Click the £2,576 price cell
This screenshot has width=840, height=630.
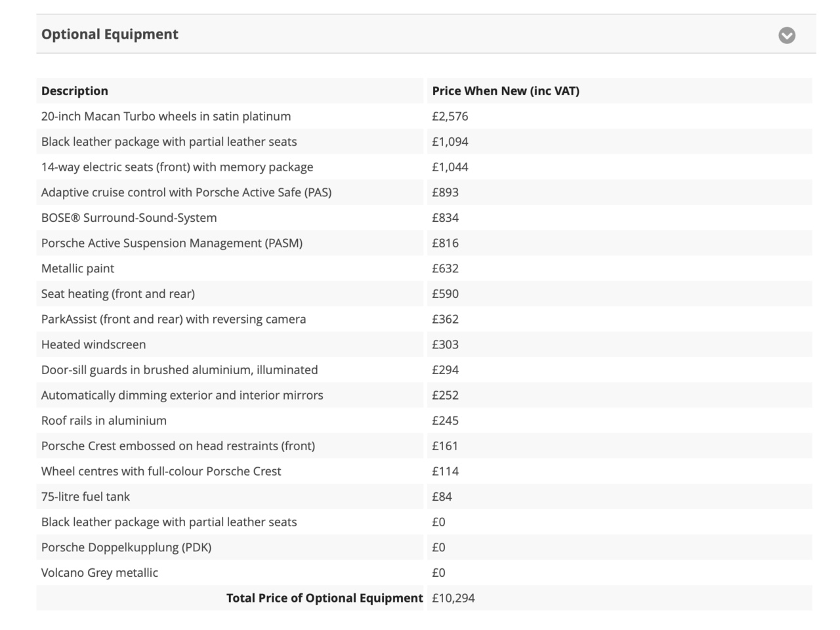click(450, 117)
